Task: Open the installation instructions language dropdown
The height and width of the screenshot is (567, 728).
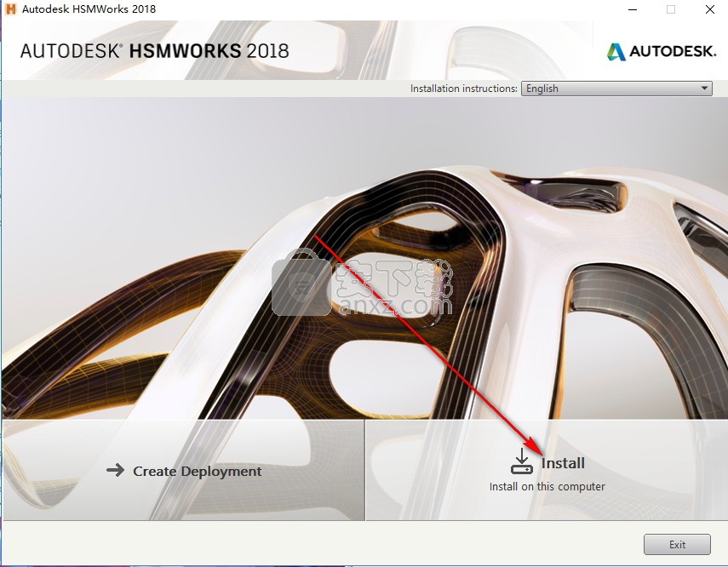Action: 616,89
